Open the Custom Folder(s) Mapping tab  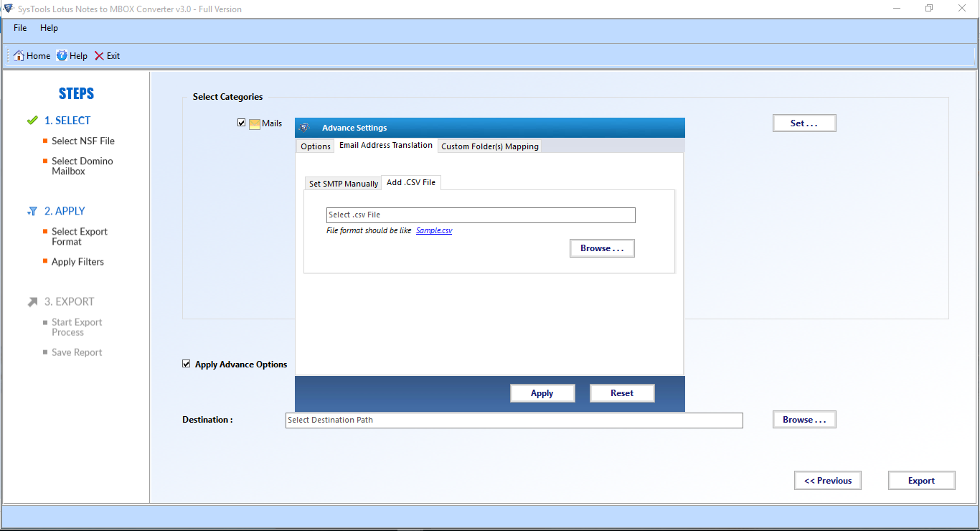pos(490,146)
